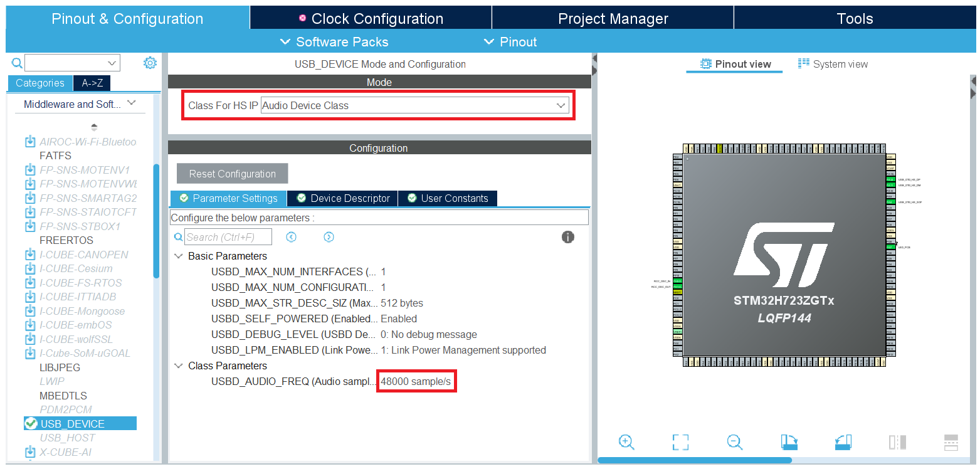Expand the Software Packs menu

click(334, 42)
